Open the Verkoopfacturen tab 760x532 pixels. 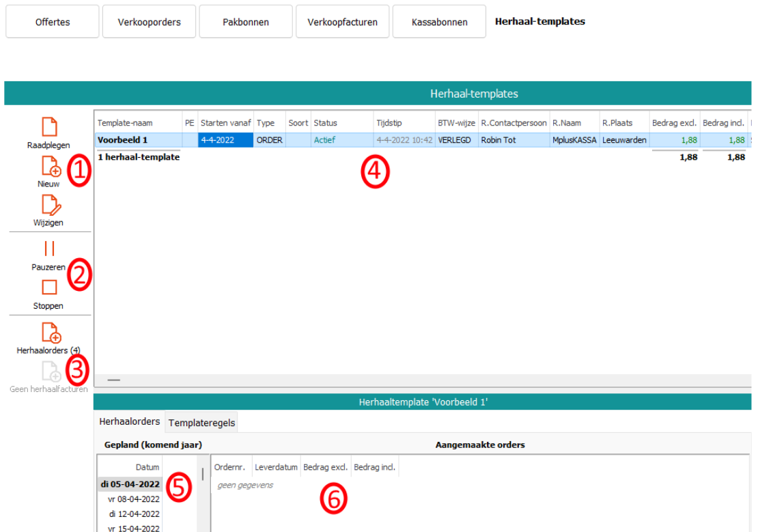pos(342,22)
